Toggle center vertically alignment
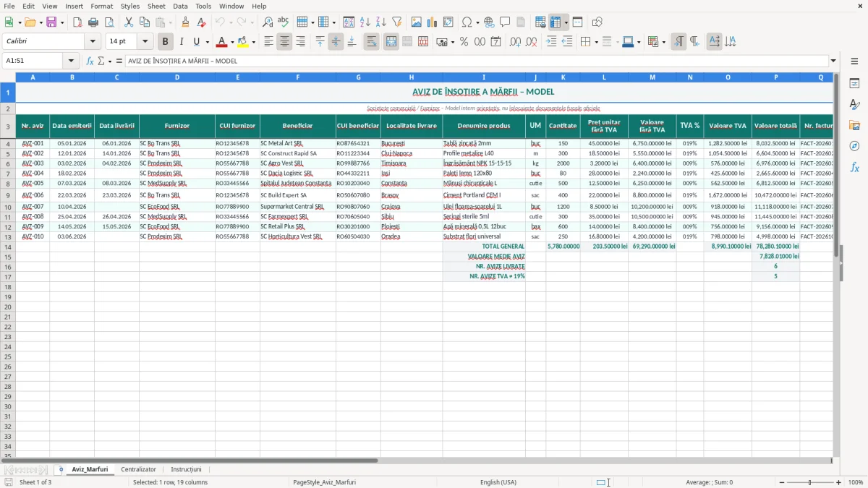This screenshot has height=488, width=868. pyautogui.click(x=336, y=42)
